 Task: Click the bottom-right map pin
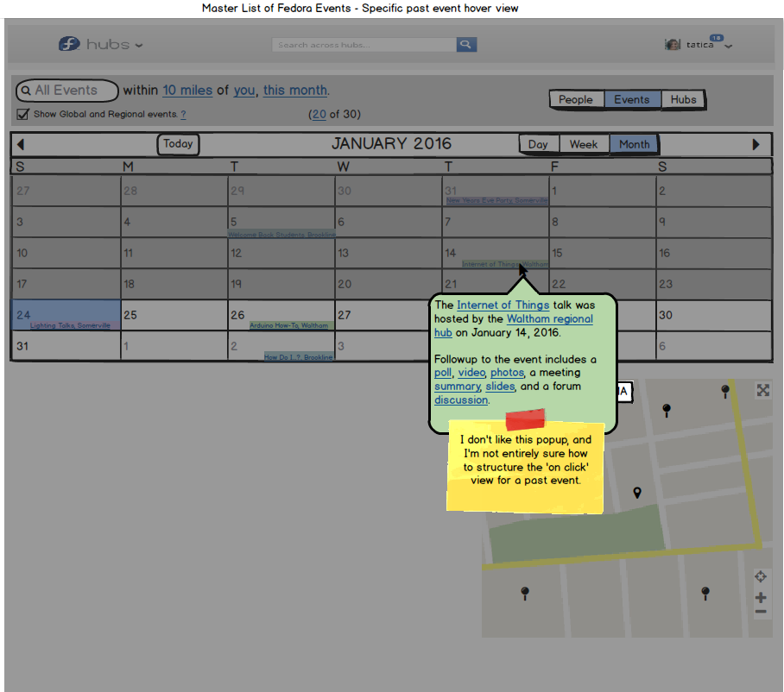tap(705, 593)
